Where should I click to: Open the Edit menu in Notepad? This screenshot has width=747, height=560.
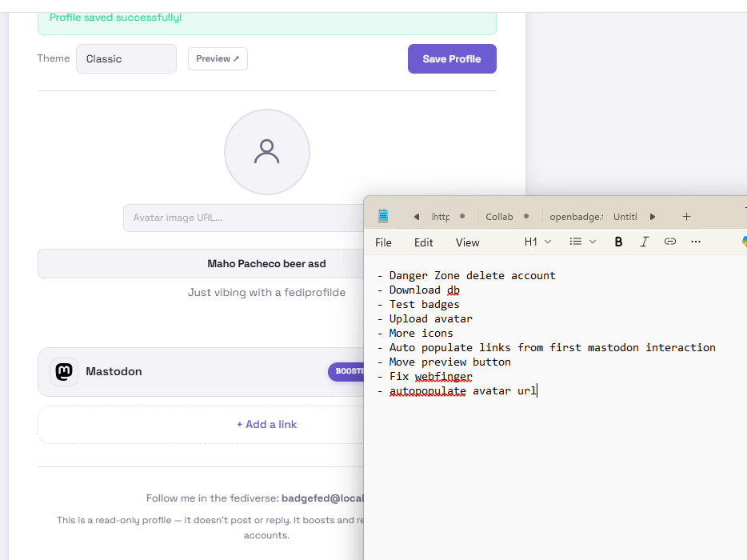coord(423,242)
